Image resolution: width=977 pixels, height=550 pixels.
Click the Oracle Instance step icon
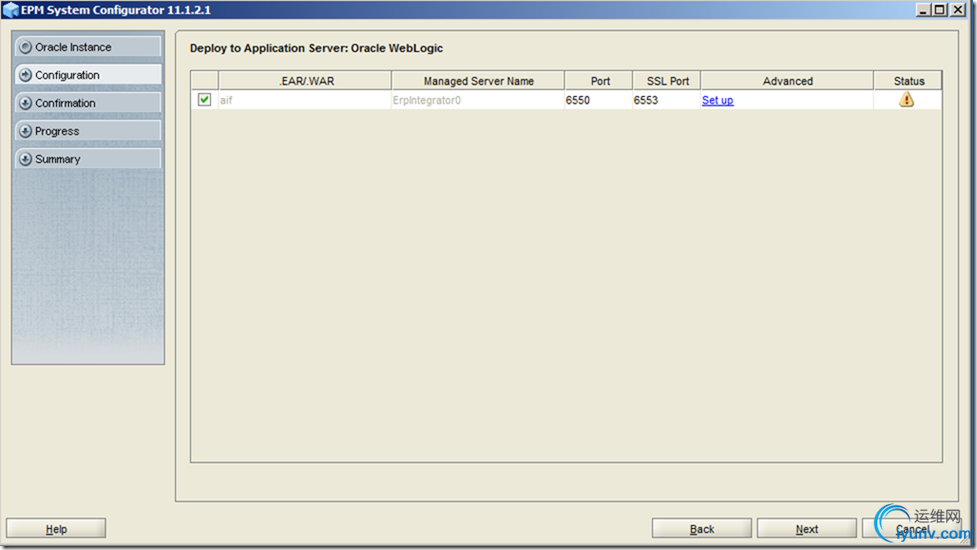coord(26,47)
